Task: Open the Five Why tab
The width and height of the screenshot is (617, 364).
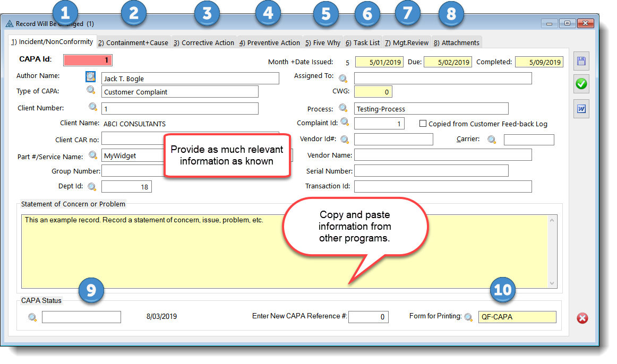Action: click(322, 42)
